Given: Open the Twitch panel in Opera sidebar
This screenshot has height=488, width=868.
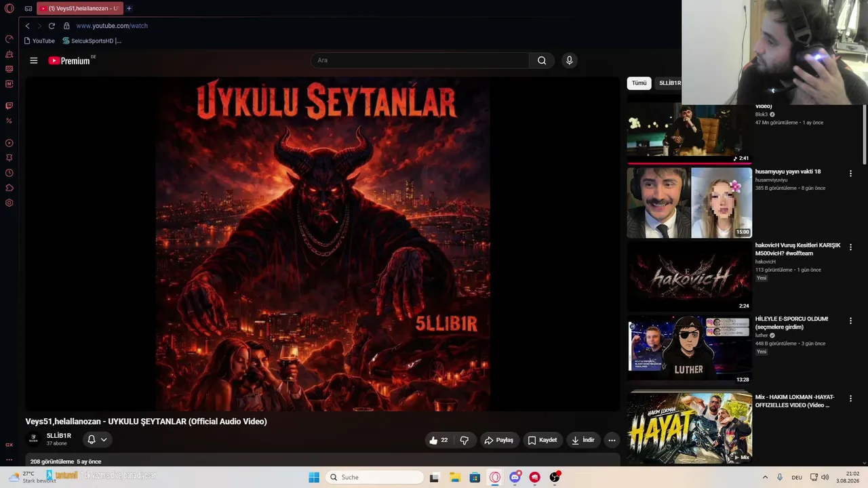Looking at the screenshot, I should (9, 106).
